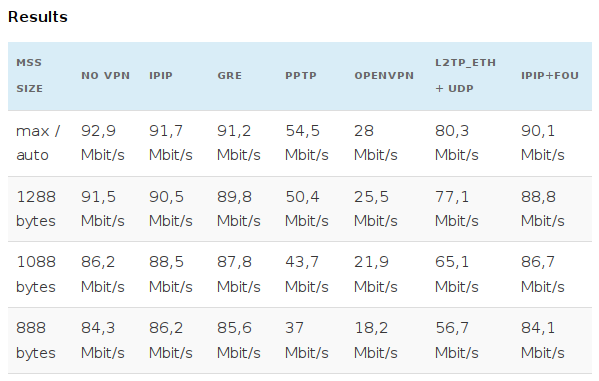This screenshot has width=599, height=381.
Task: Click the Results heading
Action: tap(38, 17)
